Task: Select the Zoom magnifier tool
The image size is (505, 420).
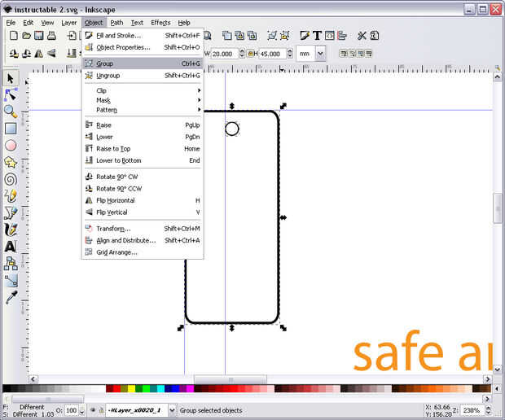Action: [x=11, y=112]
